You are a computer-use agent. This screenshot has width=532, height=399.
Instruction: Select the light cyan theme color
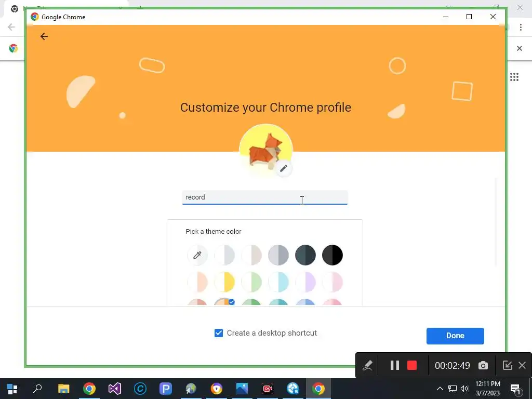point(278,282)
